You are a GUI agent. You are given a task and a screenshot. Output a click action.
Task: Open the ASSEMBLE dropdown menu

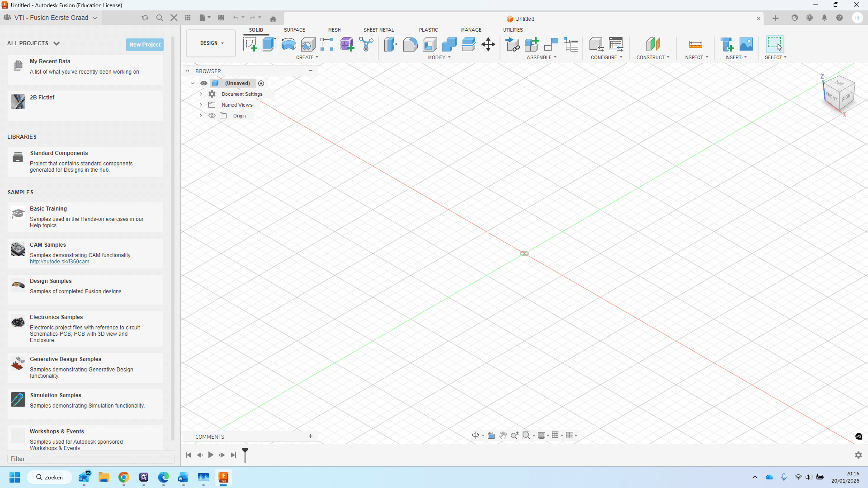pyautogui.click(x=541, y=57)
